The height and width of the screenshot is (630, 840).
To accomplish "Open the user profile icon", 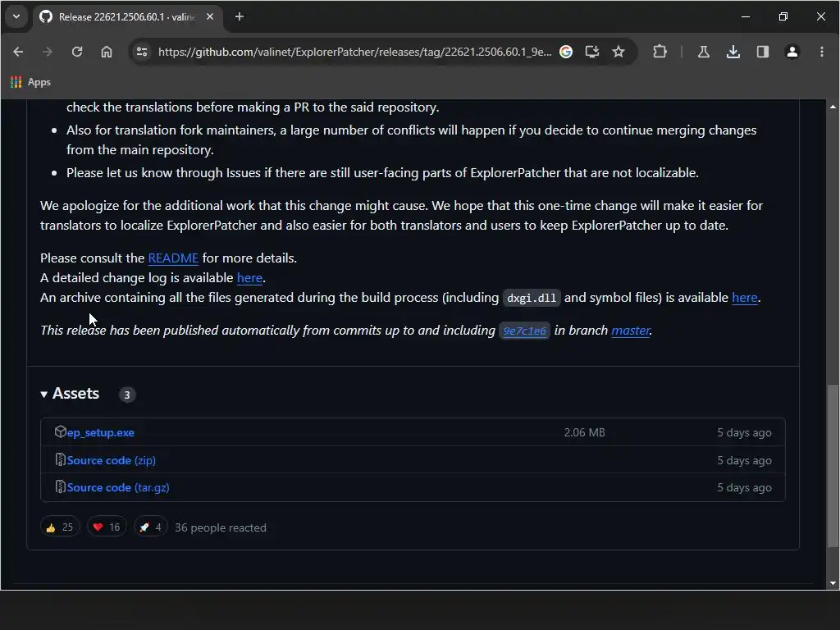I will click(x=792, y=52).
